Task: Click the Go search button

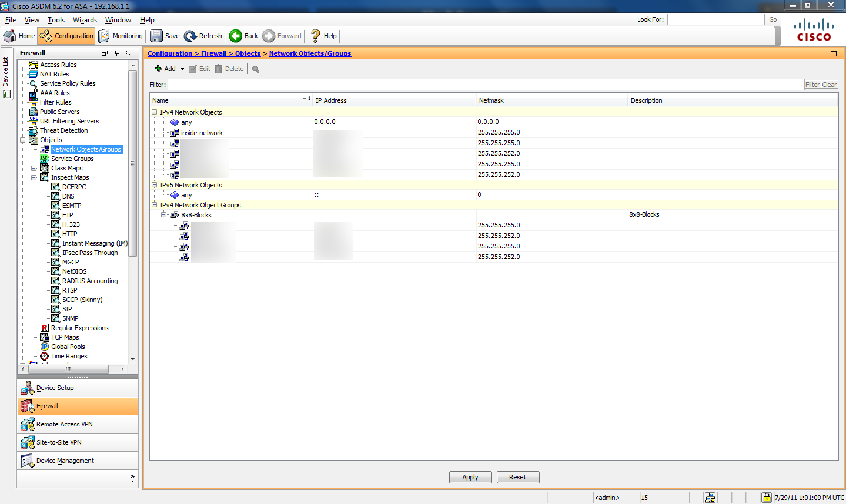Action: 773,19
